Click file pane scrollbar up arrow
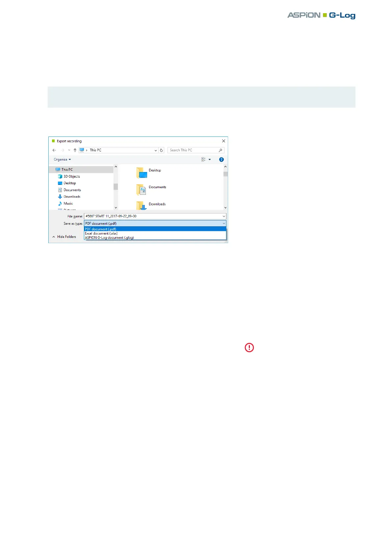The width and height of the screenshot is (392, 554). tap(225, 167)
